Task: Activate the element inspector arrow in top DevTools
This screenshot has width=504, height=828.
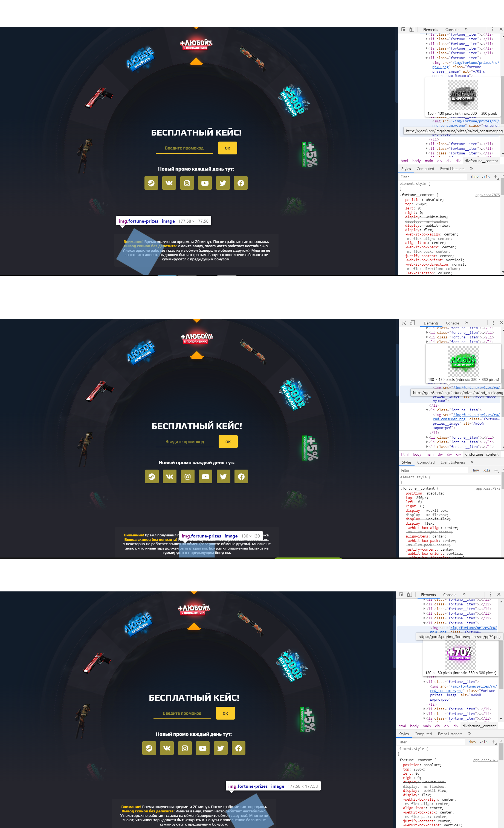Action: pos(403,30)
